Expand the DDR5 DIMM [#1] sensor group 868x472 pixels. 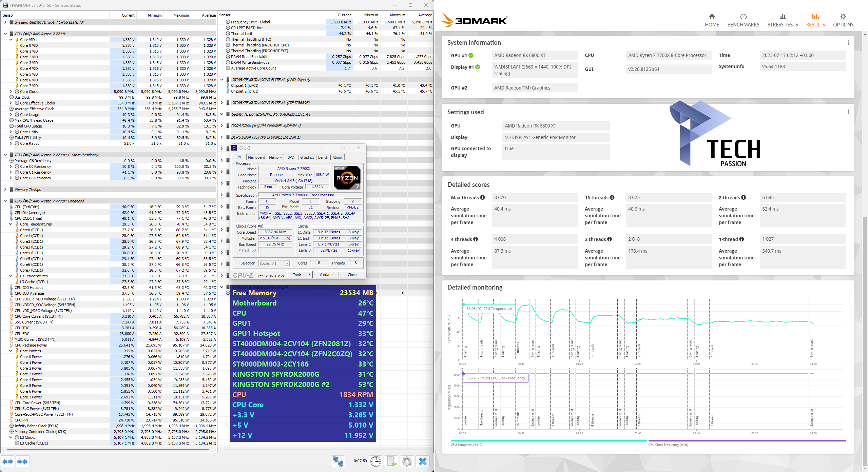tap(222, 126)
